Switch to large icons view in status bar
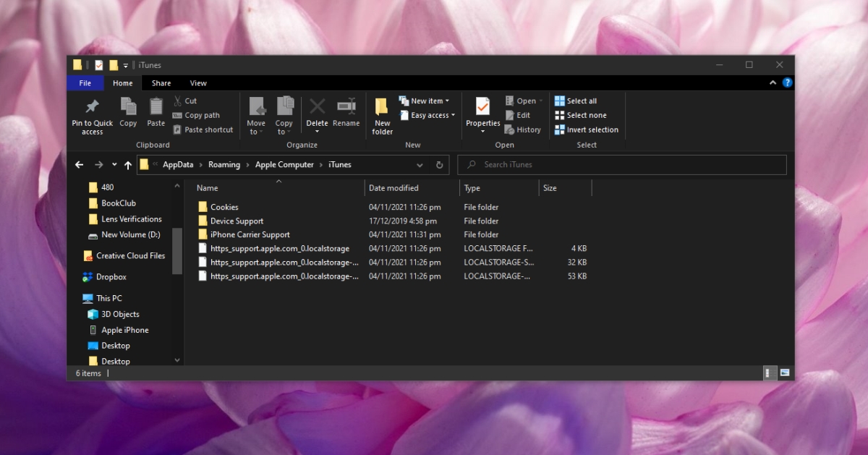This screenshot has width=868, height=455. click(785, 373)
